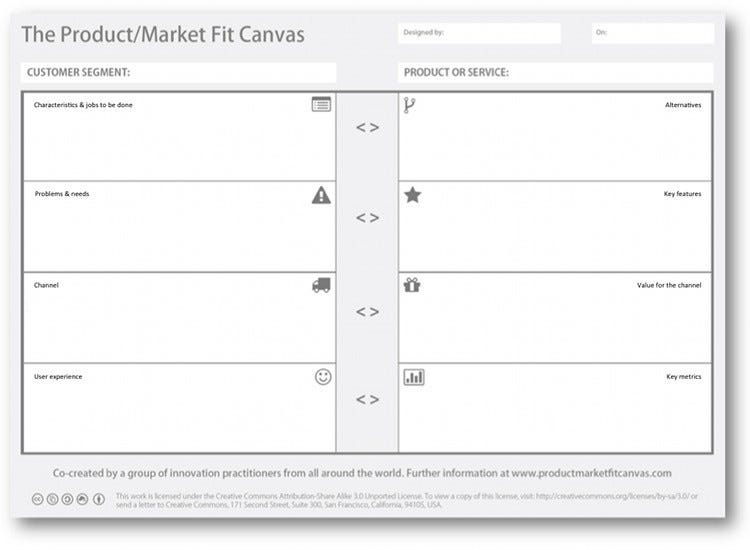Click the star icon for Key features
The width and height of the screenshot is (750, 550).
click(412, 195)
